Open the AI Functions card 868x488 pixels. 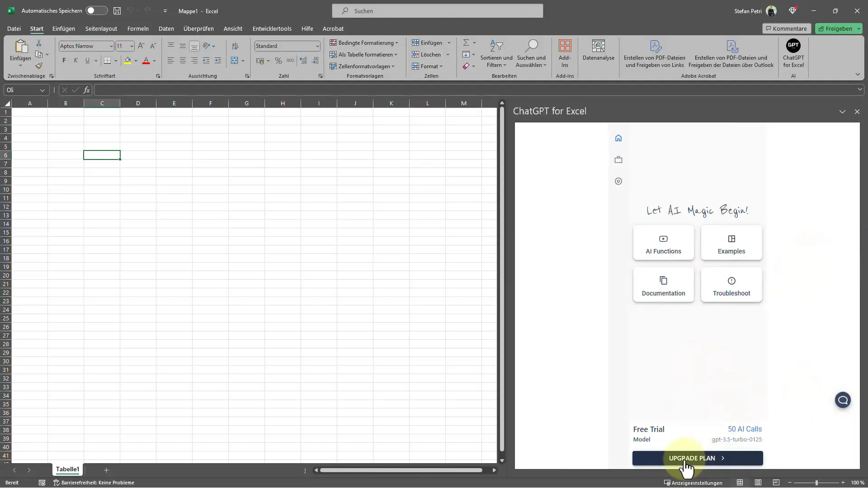click(663, 243)
